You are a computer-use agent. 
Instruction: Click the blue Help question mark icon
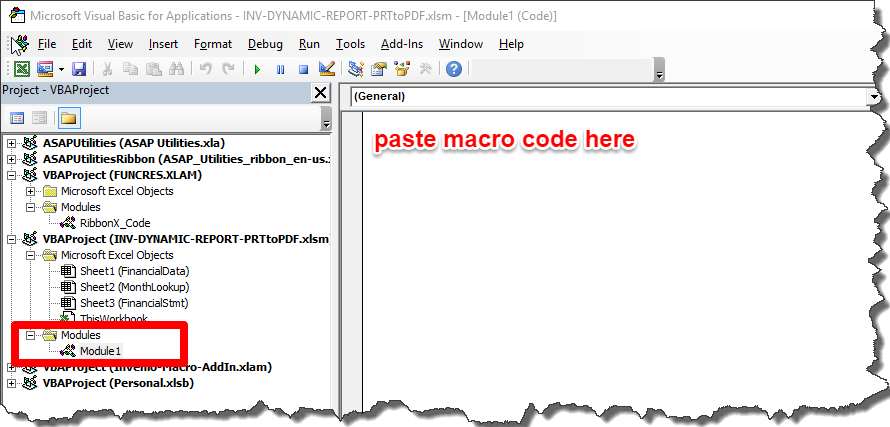point(454,69)
